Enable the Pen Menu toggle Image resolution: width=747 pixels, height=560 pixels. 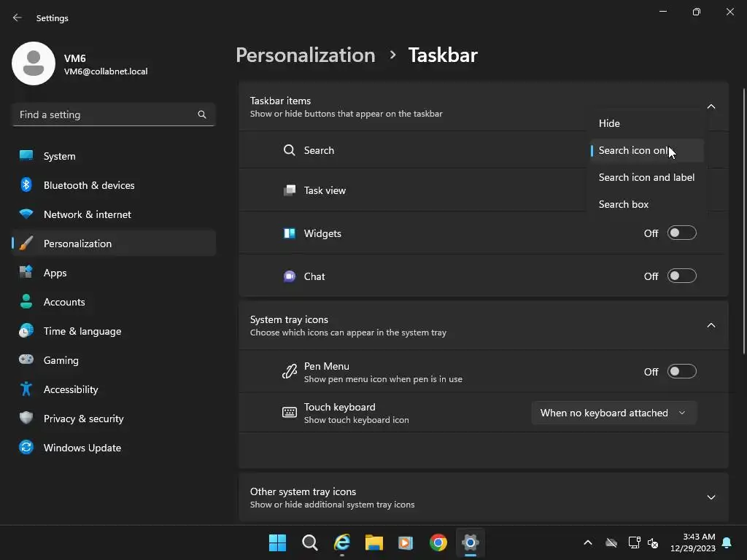[x=682, y=371]
